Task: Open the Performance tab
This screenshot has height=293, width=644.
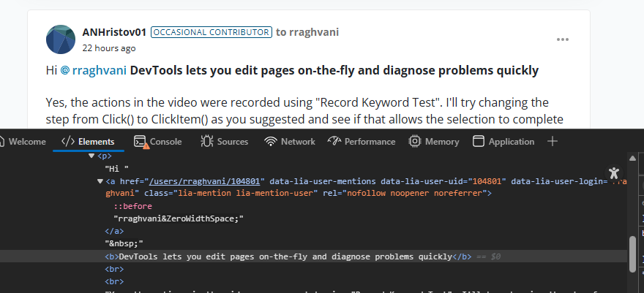Action: tap(362, 142)
